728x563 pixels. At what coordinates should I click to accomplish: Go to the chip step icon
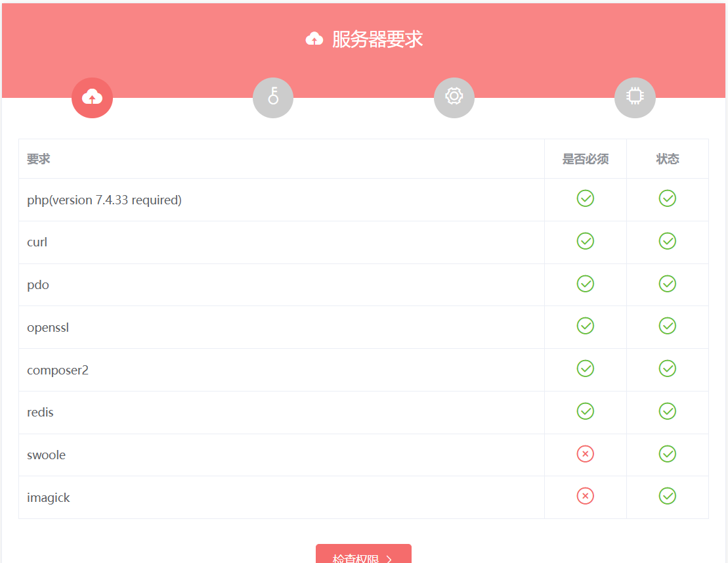[635, 97]
